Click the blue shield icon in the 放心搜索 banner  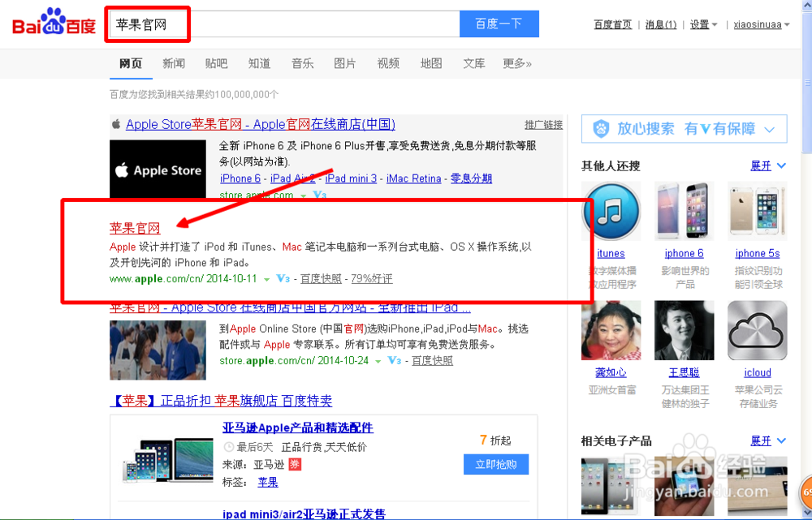pyautogui.click(x=600, y=129)
